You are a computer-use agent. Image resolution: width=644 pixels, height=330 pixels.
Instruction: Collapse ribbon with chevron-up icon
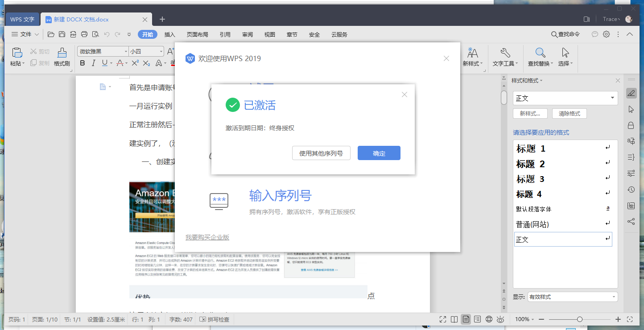(x=630, y=34)
